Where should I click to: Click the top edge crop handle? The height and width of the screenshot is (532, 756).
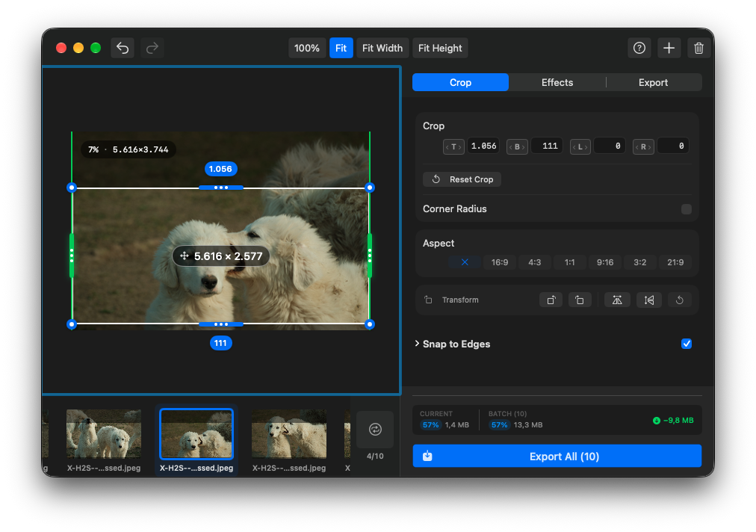221,188
